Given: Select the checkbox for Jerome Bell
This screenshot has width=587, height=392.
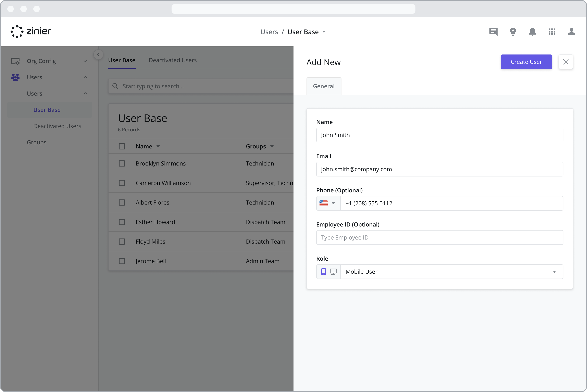Looking at the screenshot, I should pyautogui.click(x=122, y=261).
